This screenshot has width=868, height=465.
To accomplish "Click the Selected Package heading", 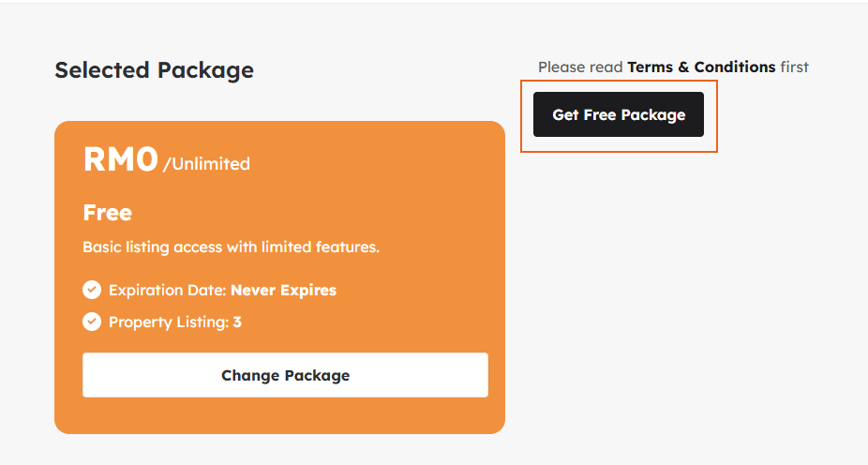I will [154, 70].
